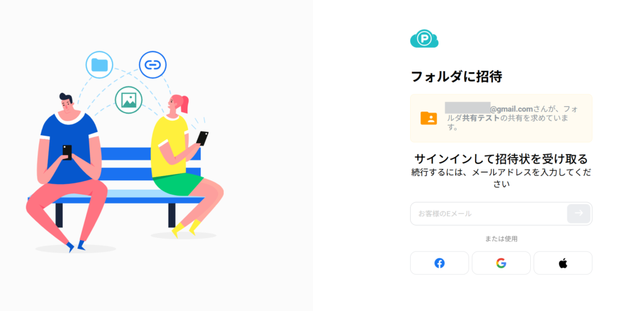Click the arrow submit button in email field

point(579,214)
